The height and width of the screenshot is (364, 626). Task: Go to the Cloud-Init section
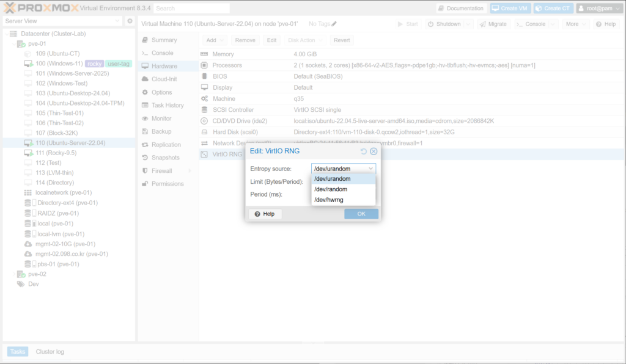pyautogui.click(x=164, y=79)
